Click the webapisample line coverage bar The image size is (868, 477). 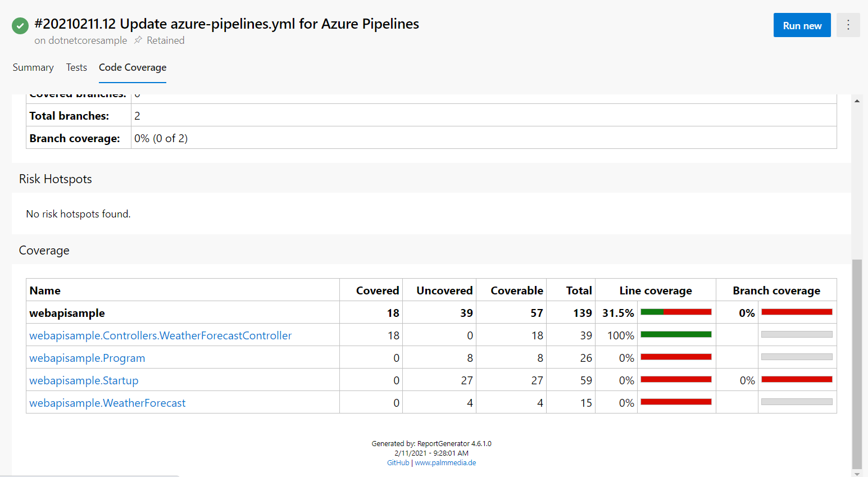676,312
